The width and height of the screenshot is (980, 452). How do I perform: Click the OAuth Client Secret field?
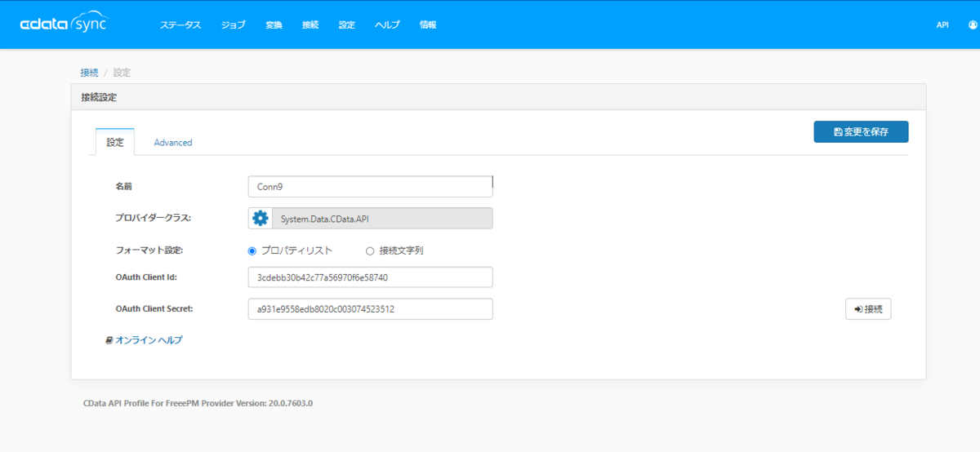click(x=370, y=309)
